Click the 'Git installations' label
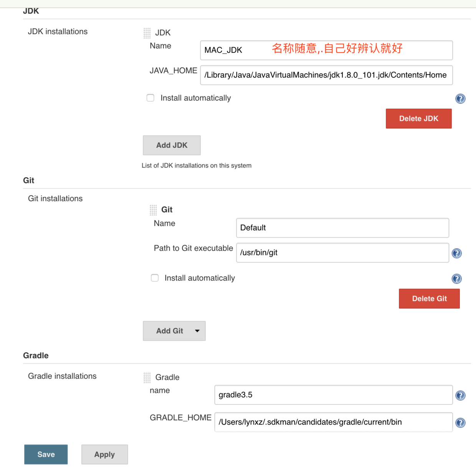 pyautogui.click(x=55, y=198)
